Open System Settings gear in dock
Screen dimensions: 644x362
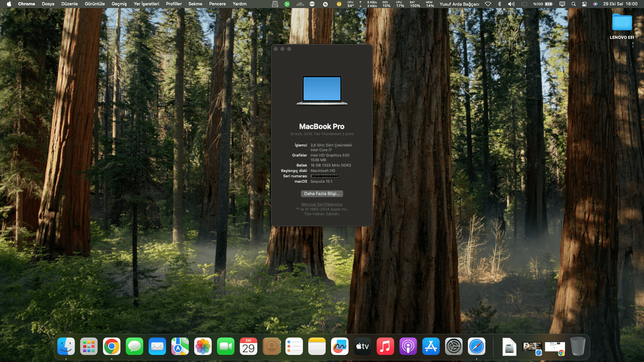tap(454, 346)
